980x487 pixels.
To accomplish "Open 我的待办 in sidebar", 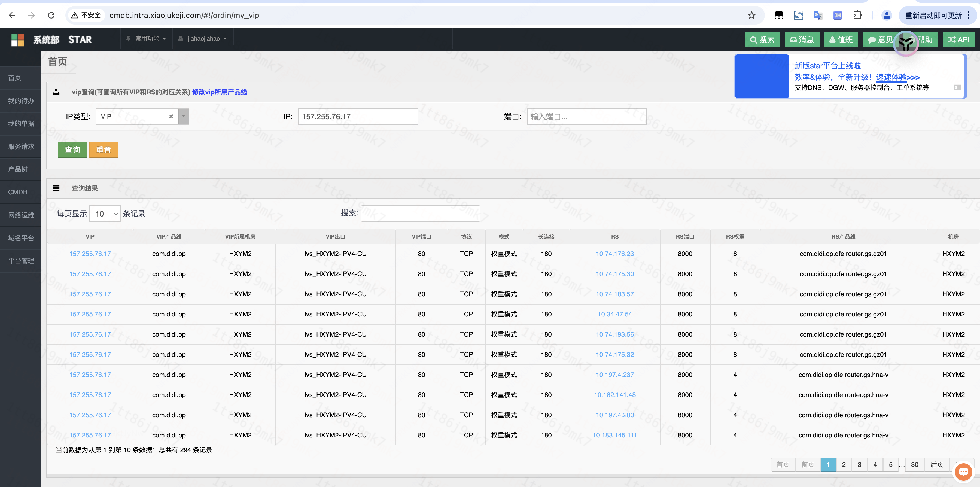I will coord(20,101).
